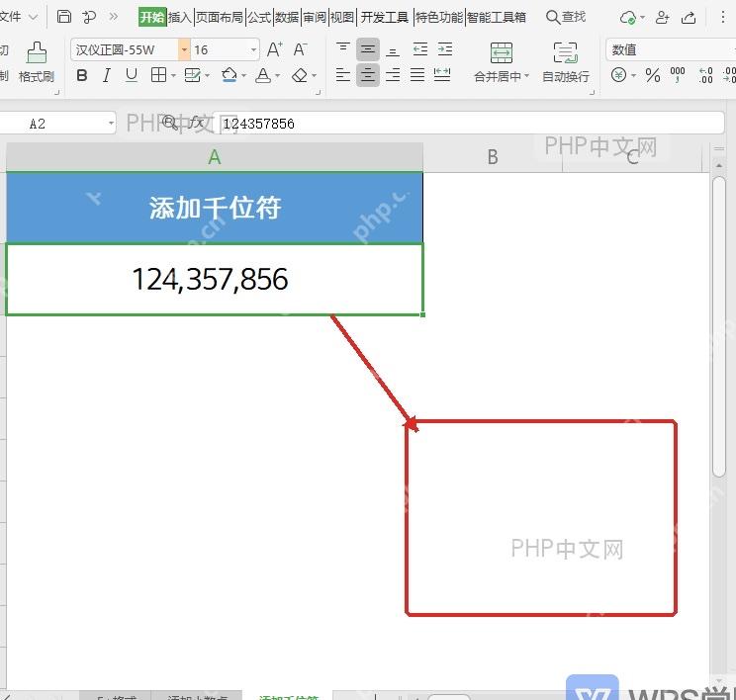Click the justify alignment icon
736x700 pixels.
417,75
